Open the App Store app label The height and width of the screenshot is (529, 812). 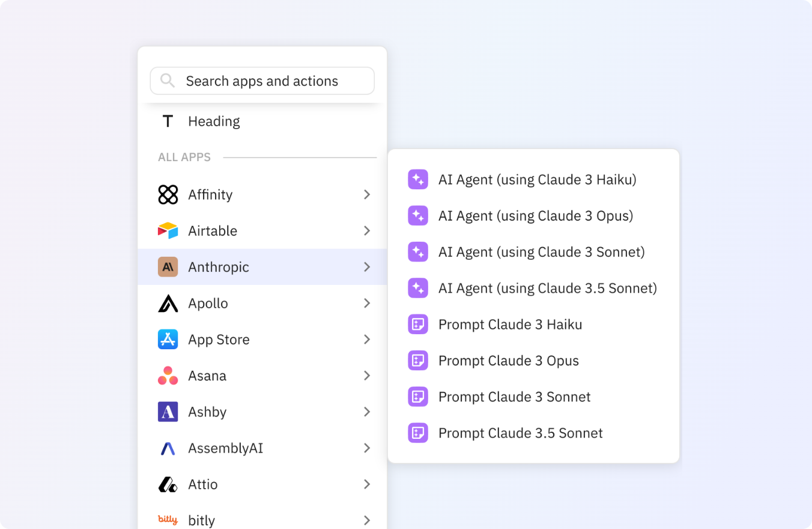[219, 340]
